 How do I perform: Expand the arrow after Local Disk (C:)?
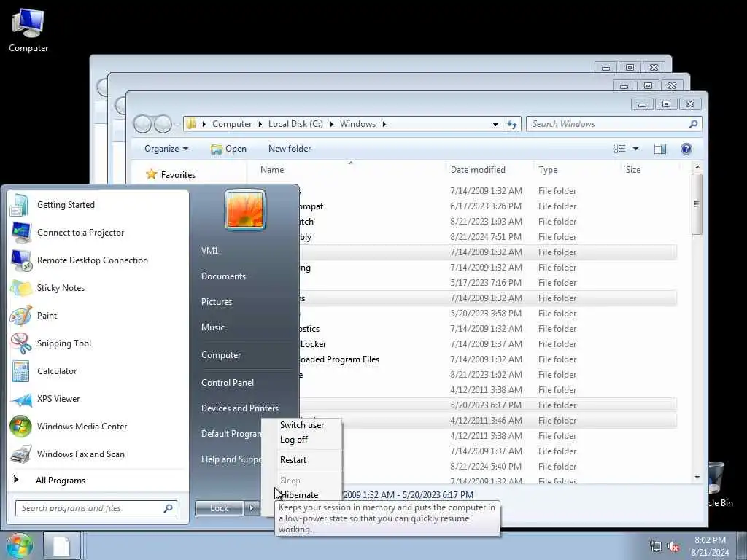331,124
